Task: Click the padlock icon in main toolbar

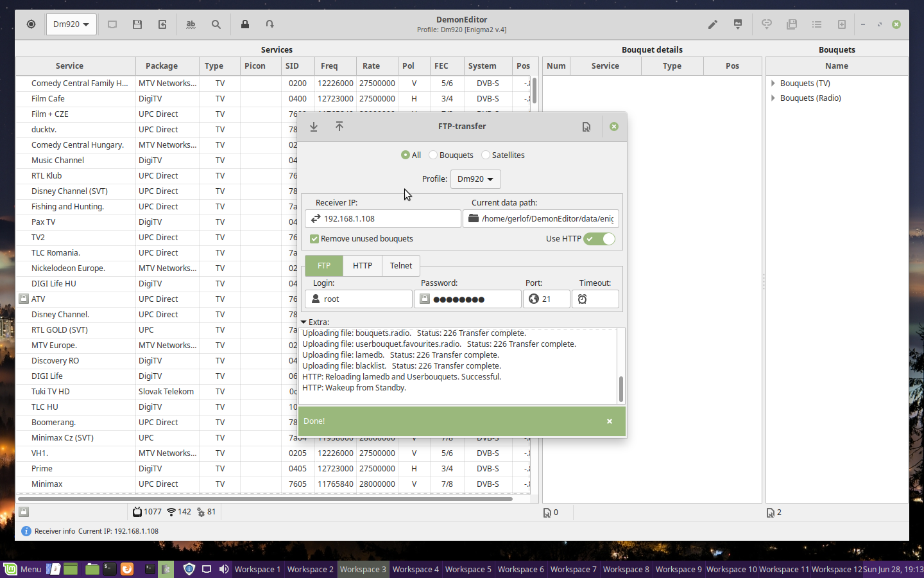Action: point(245,24)
